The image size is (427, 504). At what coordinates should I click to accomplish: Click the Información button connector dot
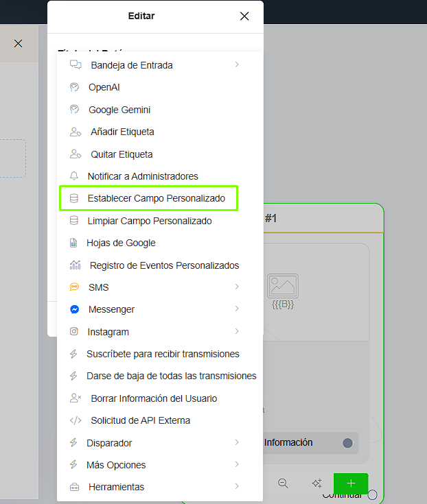coord(347,443)
